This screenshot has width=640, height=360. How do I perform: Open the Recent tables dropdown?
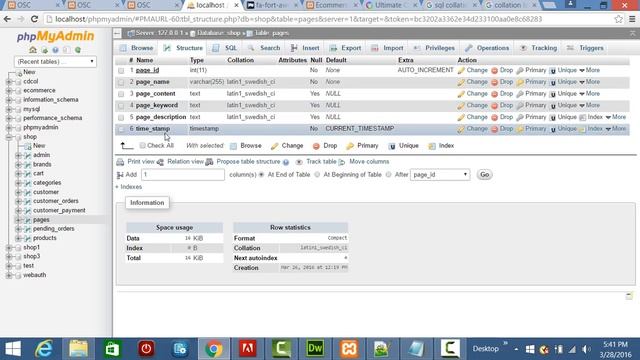tap(55, 62)
